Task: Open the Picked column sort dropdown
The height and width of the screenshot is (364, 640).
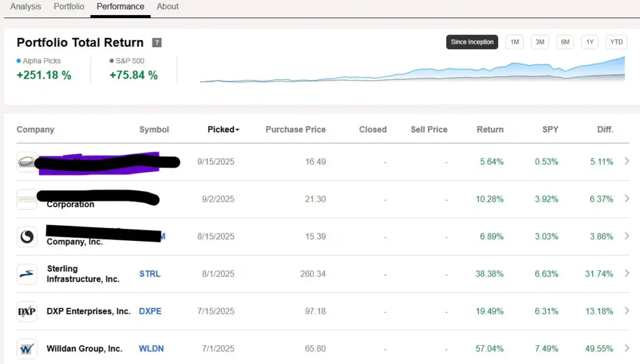Action: (x=223, y=129)
